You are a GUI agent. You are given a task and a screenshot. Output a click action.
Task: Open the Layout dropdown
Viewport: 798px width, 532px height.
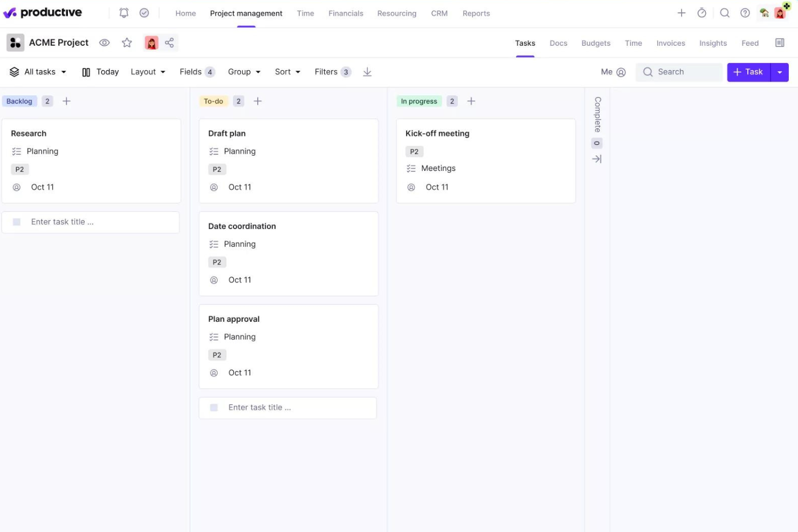[147, 71]
